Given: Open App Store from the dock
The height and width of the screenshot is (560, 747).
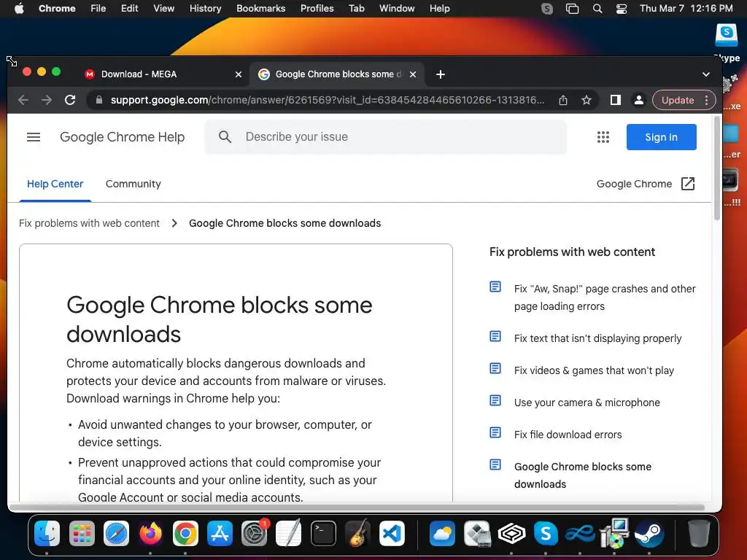Looking at the screenshot, I should coord(220,534).
